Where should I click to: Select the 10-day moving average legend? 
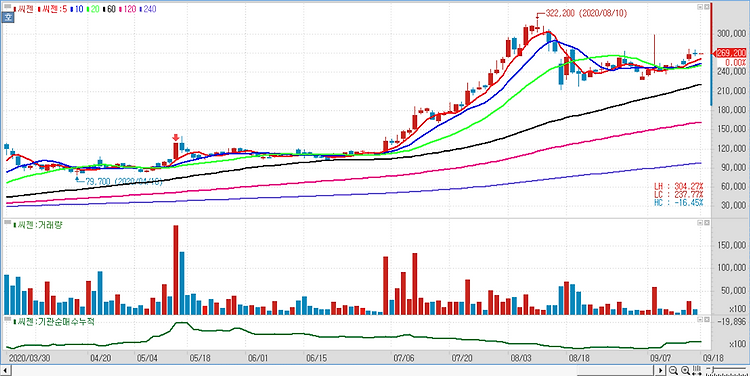point(77,9)
